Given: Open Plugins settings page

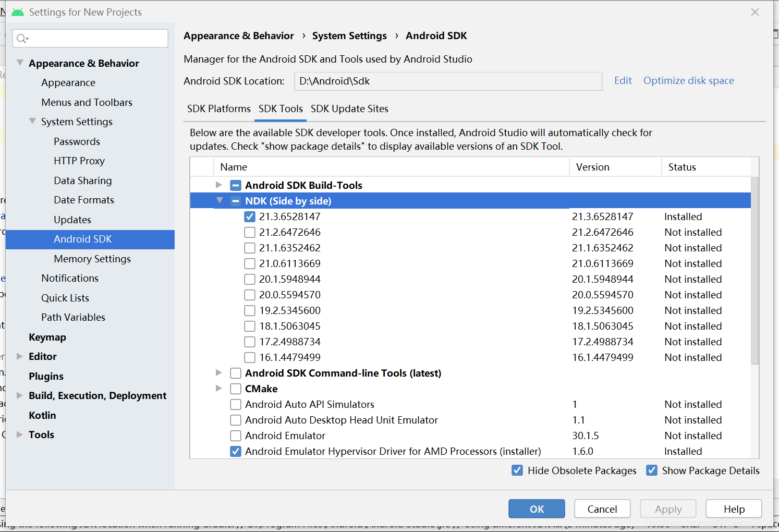Looking at the screenshot, I should 46,376.
